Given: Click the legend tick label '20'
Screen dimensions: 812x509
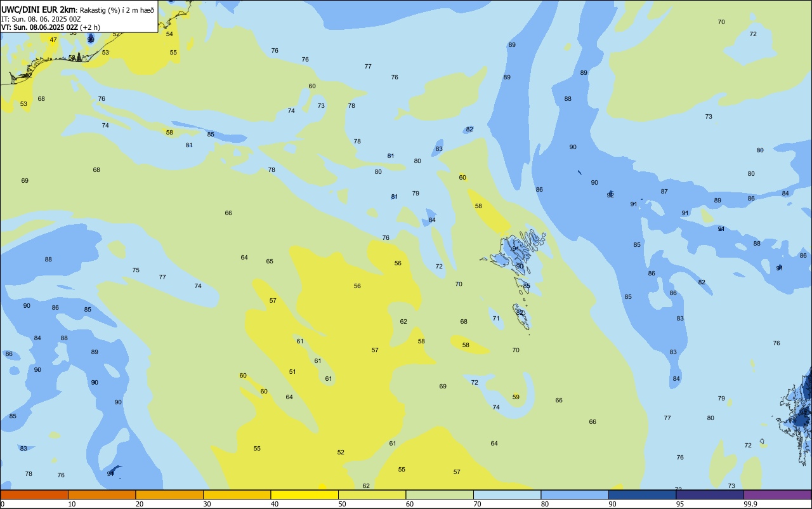Looking at the screenshot, I should tap(140, 504).
